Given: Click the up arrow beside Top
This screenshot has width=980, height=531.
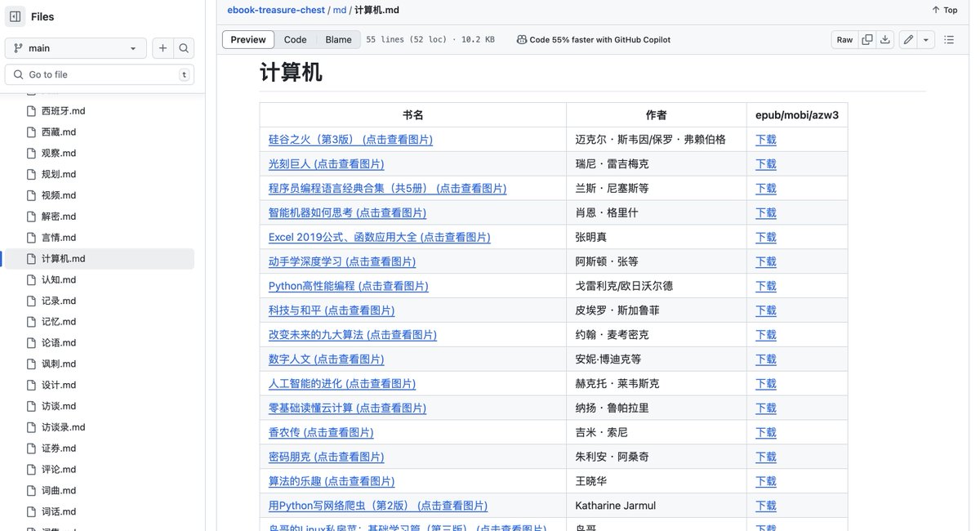Looking at the screenshot, I should (935, 9).
